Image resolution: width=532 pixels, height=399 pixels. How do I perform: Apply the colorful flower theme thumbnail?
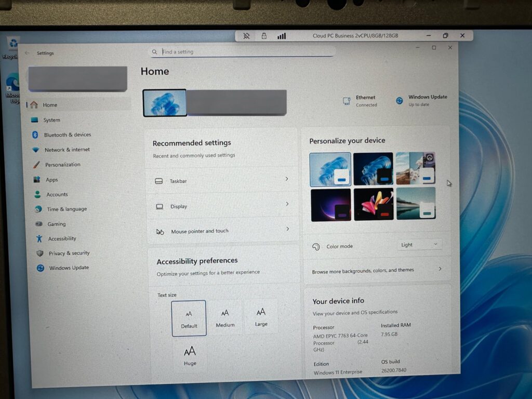coord(373,204)
